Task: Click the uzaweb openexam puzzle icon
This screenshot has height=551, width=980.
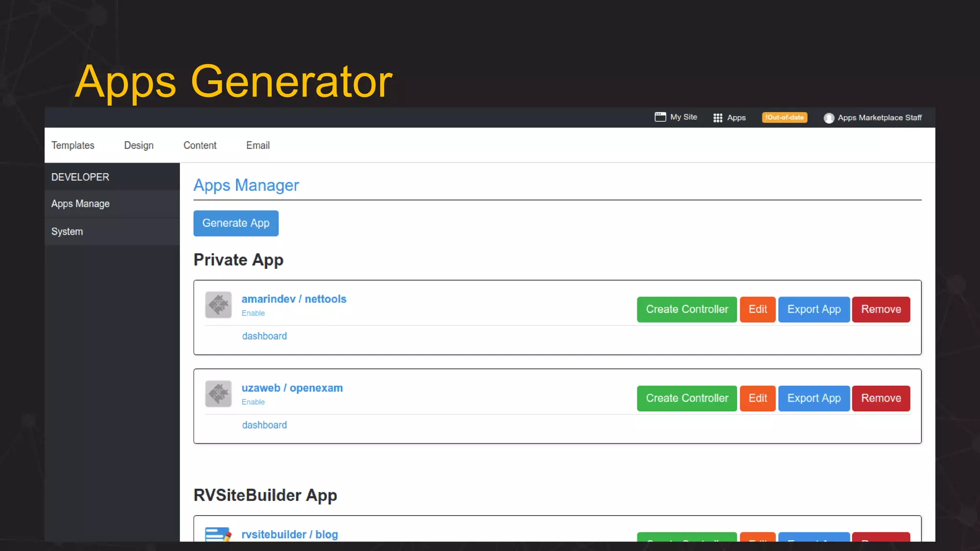Action: point(218,394)
